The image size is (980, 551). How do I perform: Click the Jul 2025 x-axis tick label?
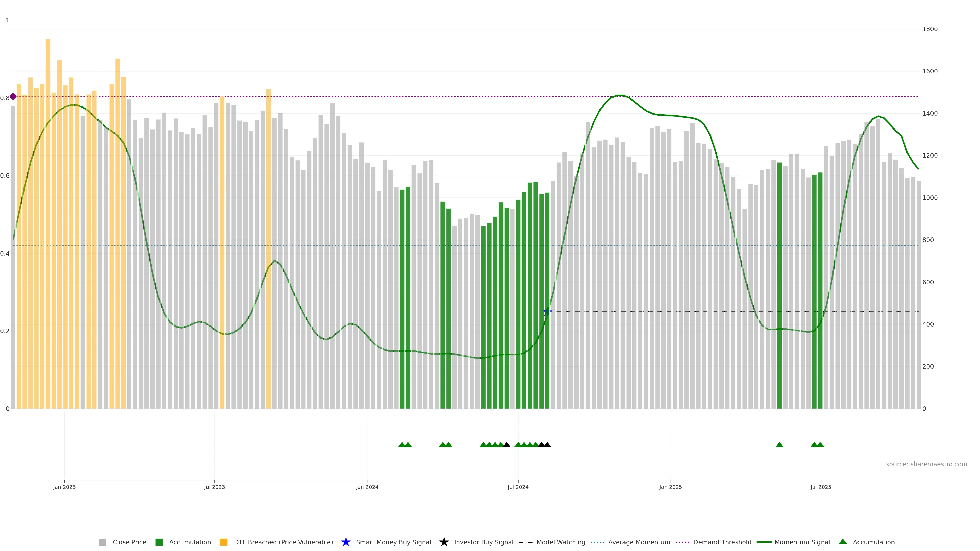tap(820, 487)
